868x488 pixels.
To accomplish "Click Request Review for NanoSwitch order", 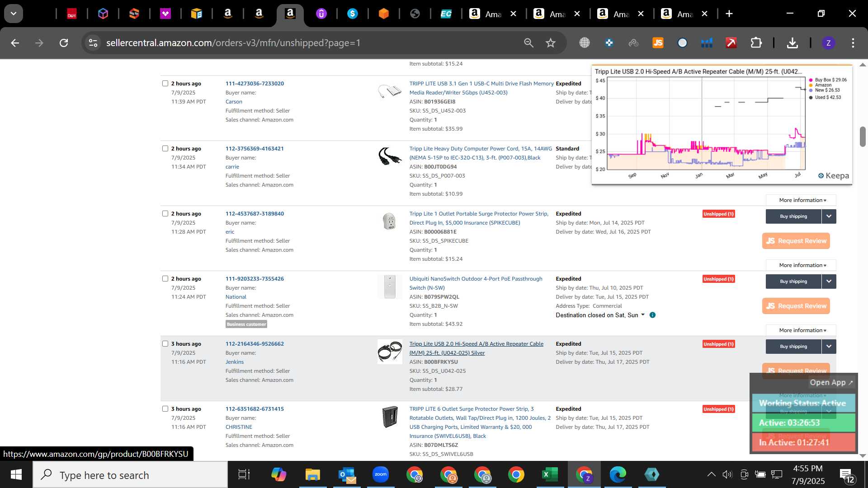I will coord(796,306).
